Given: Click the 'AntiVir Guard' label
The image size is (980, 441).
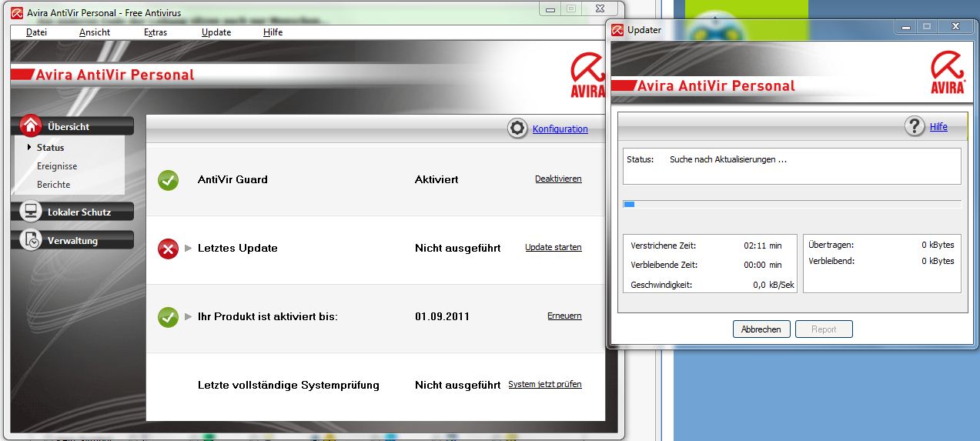Looking at the screenshot, I should tap(232, 179).
